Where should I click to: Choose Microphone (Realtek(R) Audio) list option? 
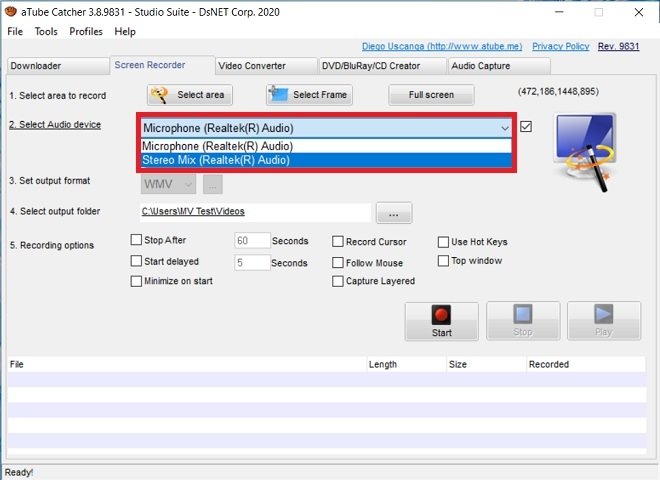coord(326,146)
